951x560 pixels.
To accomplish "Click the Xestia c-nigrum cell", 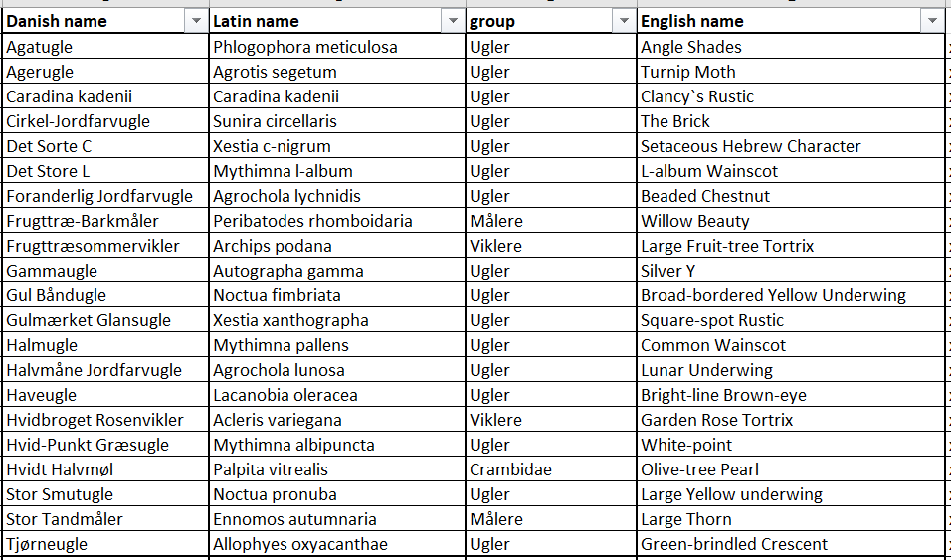I will coord(337,146).
